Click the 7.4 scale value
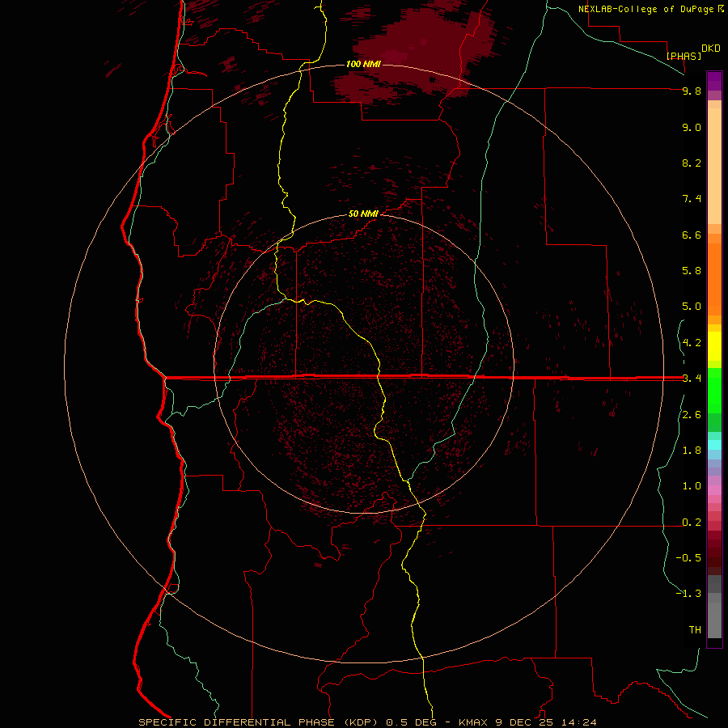Viewport: 728px width, 728px height. pos(692,199)
